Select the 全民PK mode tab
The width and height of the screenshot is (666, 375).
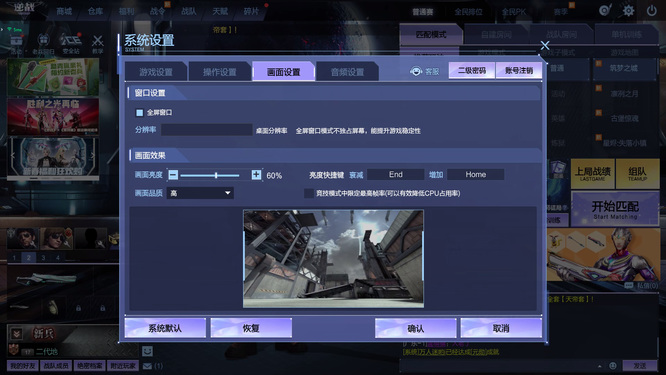pyautogui.click(x=514, y=12)
